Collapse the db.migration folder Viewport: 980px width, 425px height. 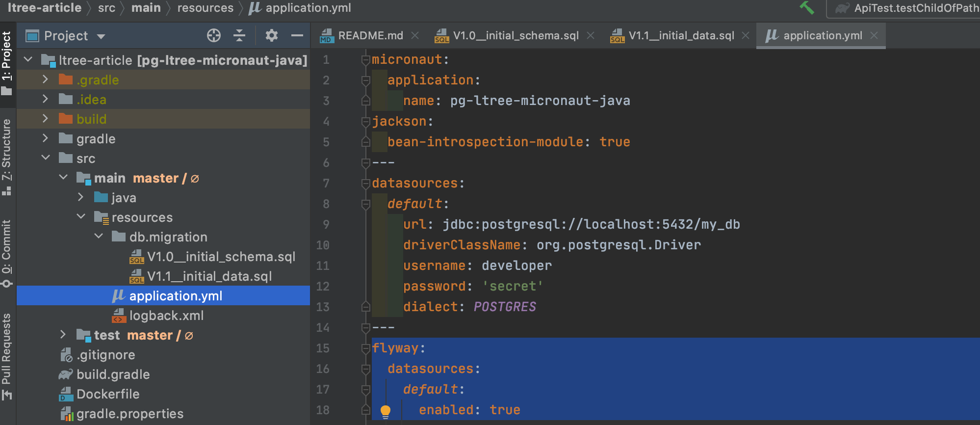(99, 236)
